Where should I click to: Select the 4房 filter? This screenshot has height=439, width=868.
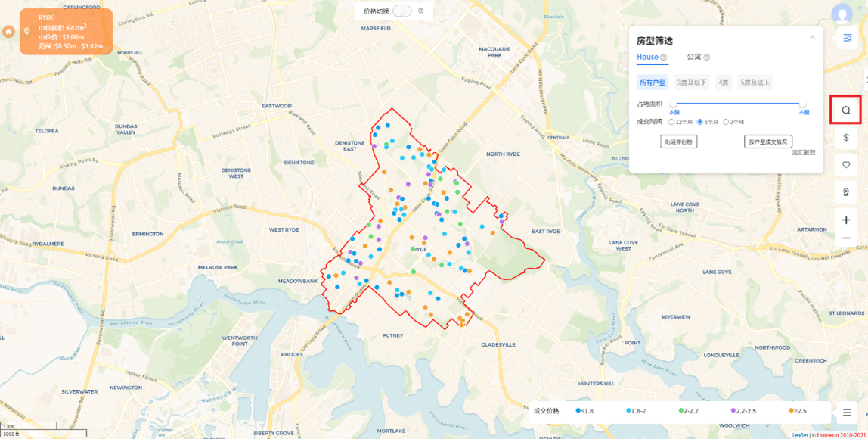724,83
